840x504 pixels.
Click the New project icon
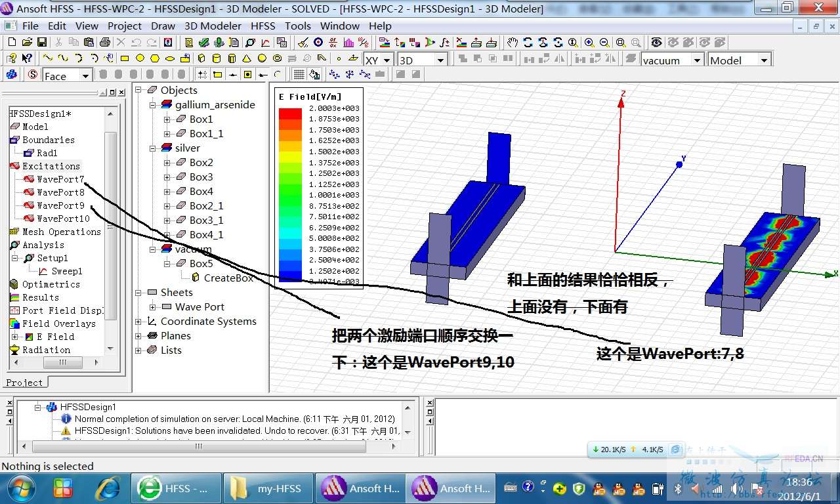click(x=11, y=42)
